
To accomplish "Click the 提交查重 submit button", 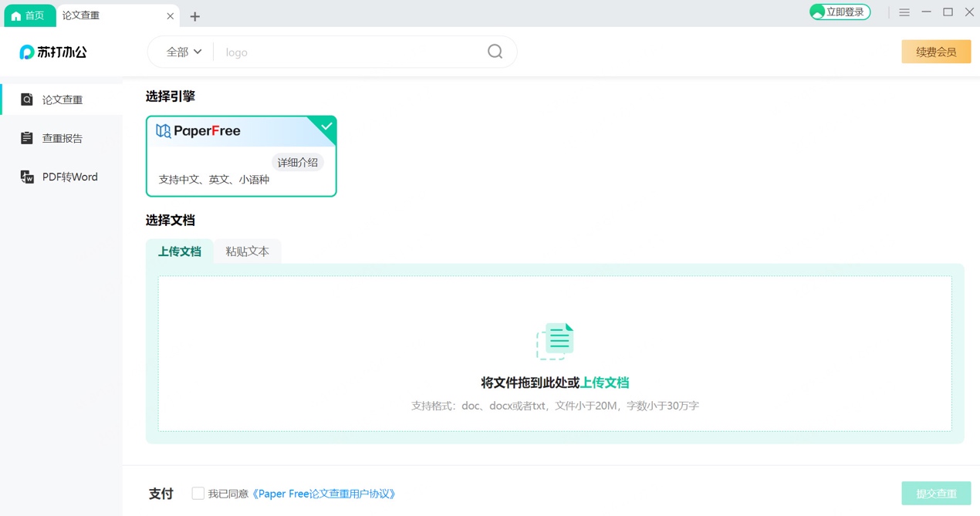I will point(936,494).
